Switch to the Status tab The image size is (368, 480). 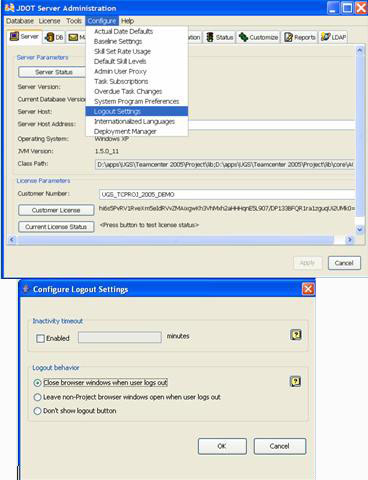click(x=220, y=37)
